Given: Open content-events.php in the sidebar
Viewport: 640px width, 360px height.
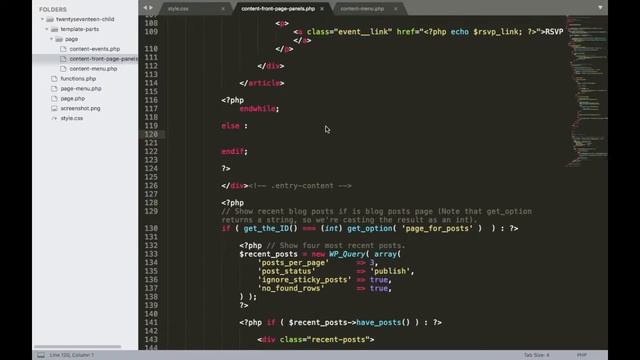Looking at the screenshot, I should pyautogui.click(x=95, y=49).
